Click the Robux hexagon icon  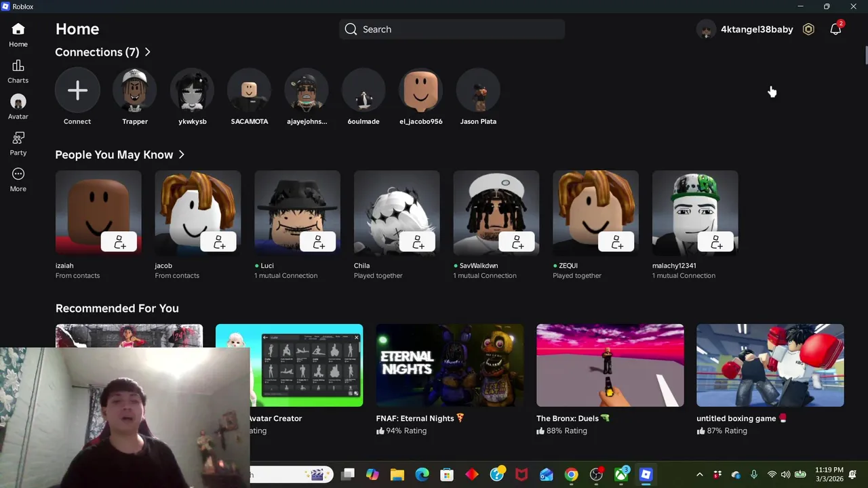(x=808, y=29)
